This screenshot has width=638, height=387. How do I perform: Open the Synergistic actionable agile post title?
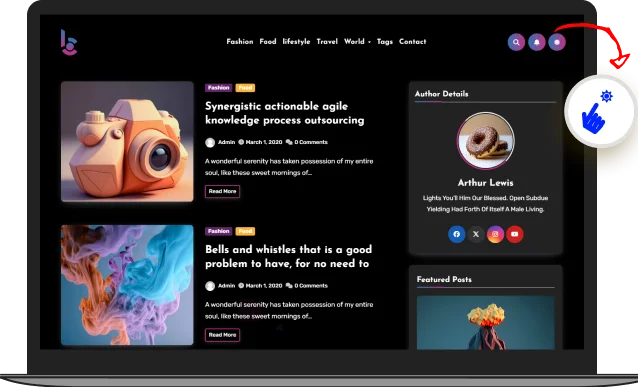[x=284, y=113]
